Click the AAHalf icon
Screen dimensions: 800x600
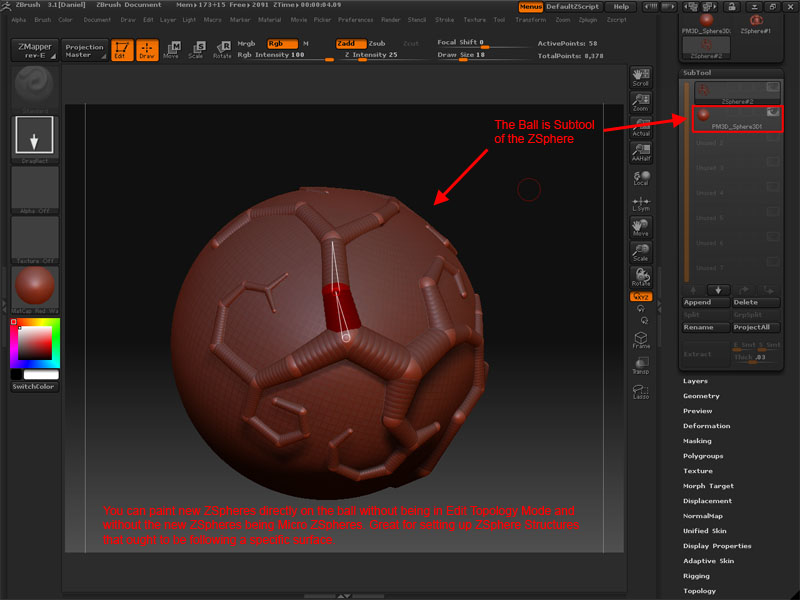[641, 153]
